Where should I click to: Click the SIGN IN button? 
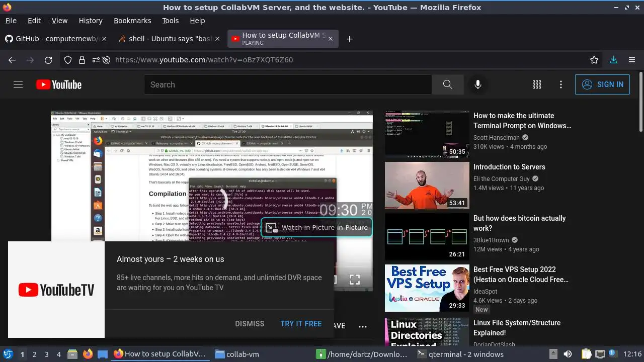602,84
